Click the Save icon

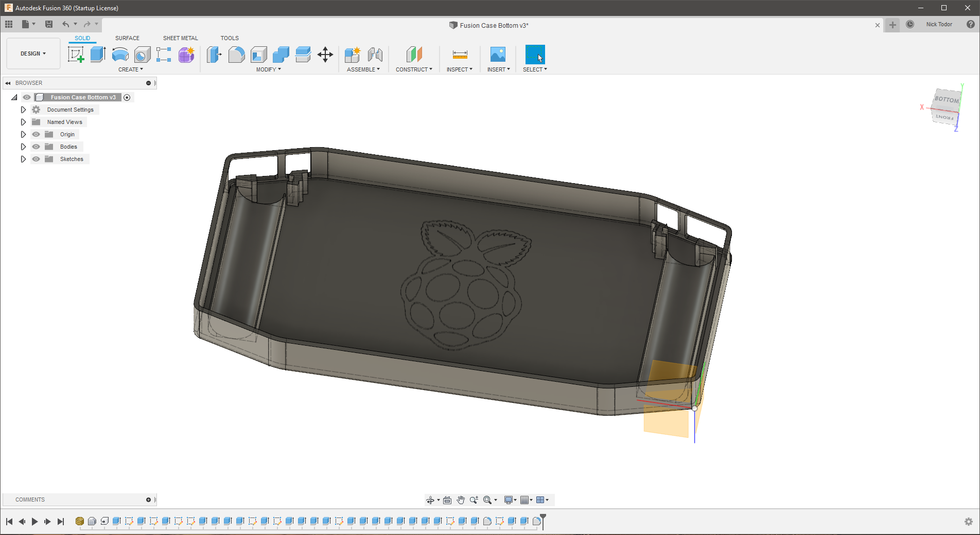pos(49,24)
